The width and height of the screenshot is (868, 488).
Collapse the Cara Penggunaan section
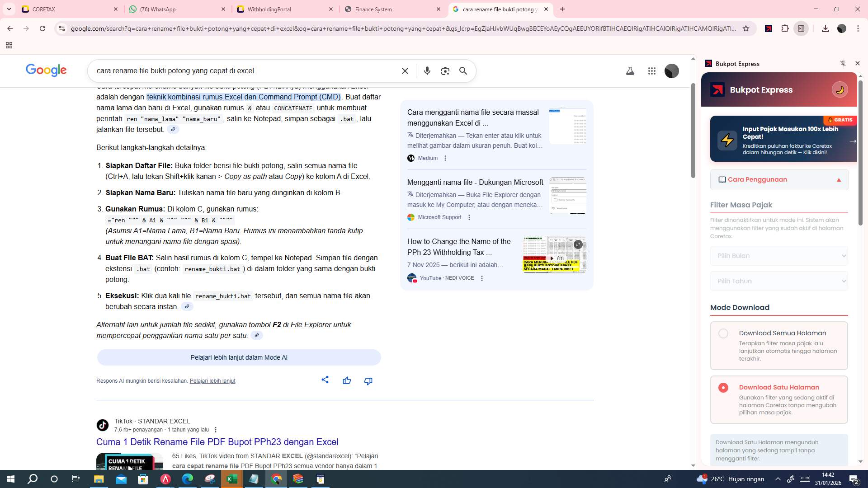tap(839, 179)
